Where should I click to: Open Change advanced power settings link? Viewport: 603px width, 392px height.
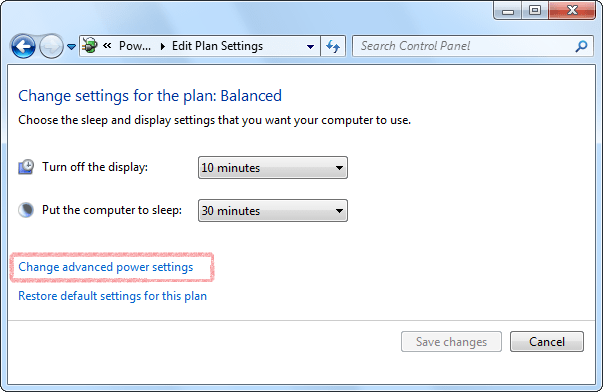106,267
